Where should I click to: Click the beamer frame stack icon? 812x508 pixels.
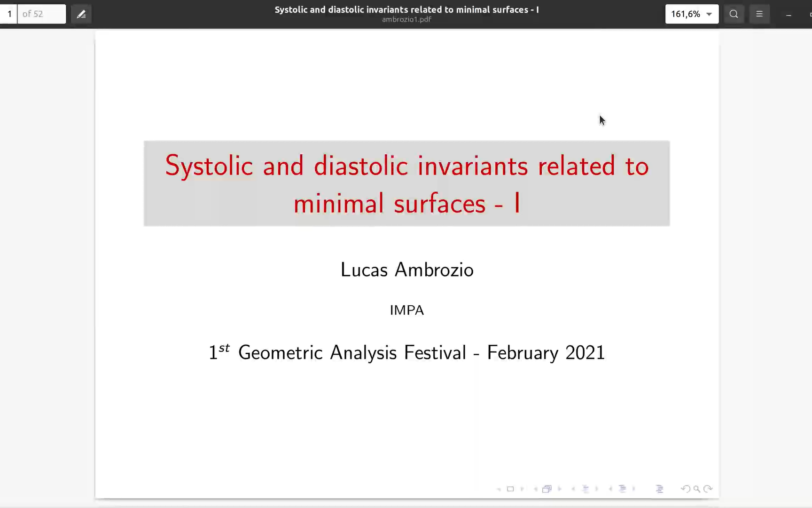(x=547, y=489)
